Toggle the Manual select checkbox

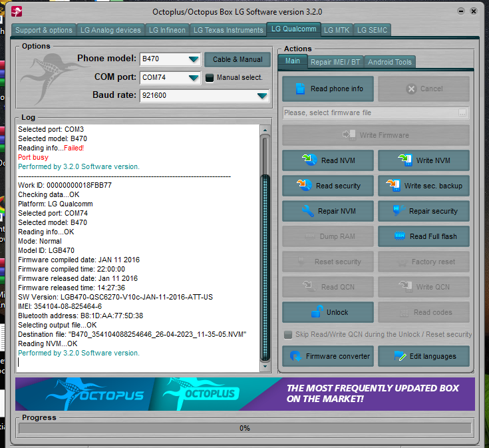[x=210, y=77]
